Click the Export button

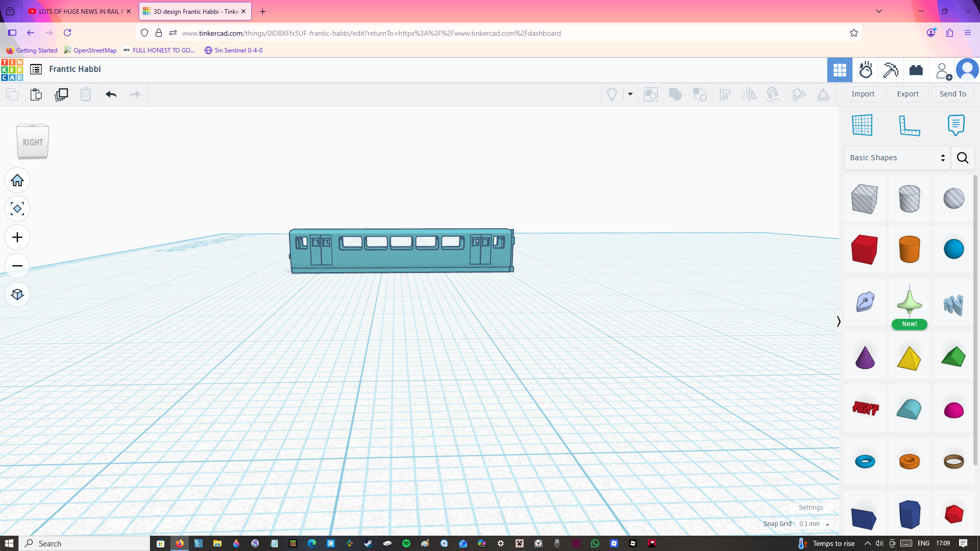point(908,94)
